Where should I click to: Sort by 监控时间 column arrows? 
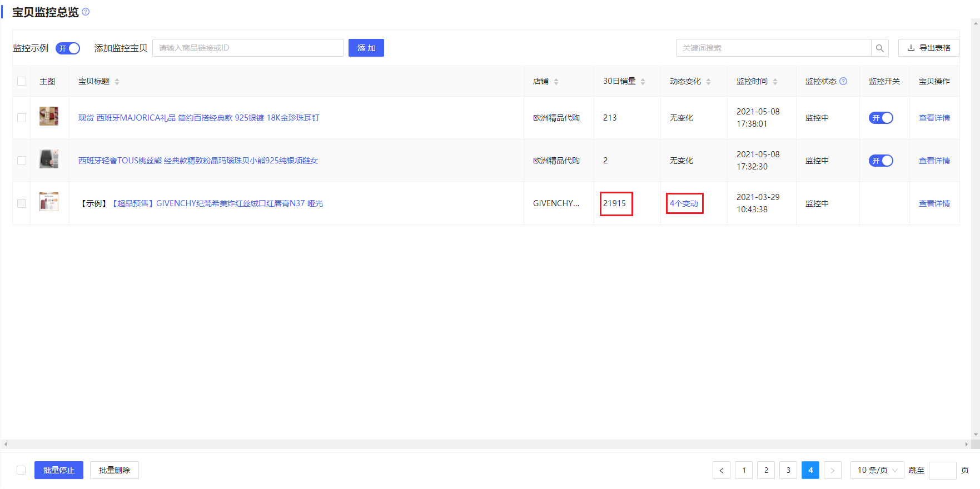point(775,82)
